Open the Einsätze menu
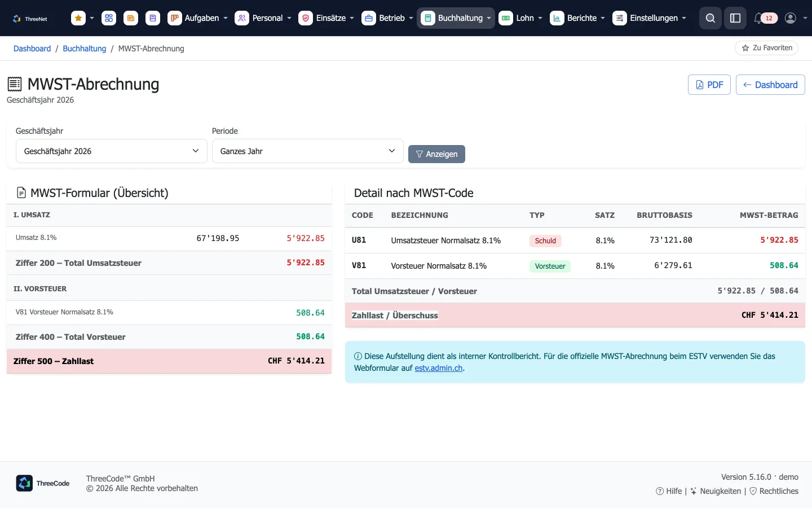 coord(326,18)
